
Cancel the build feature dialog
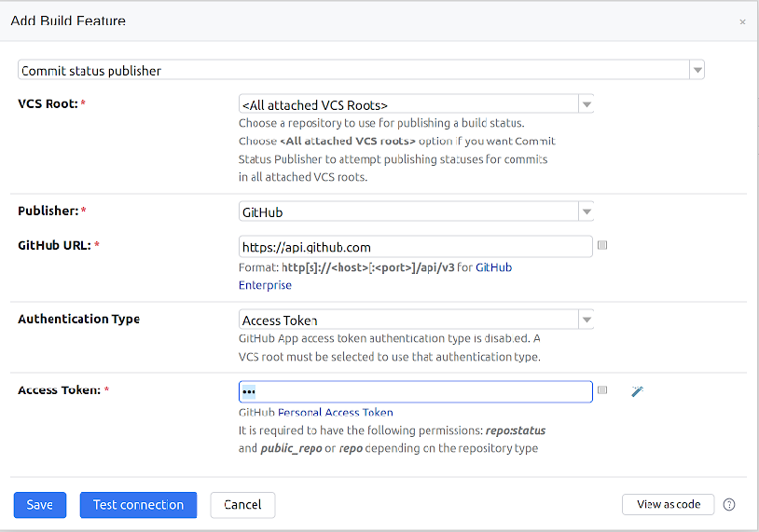[x=242, y=505]
